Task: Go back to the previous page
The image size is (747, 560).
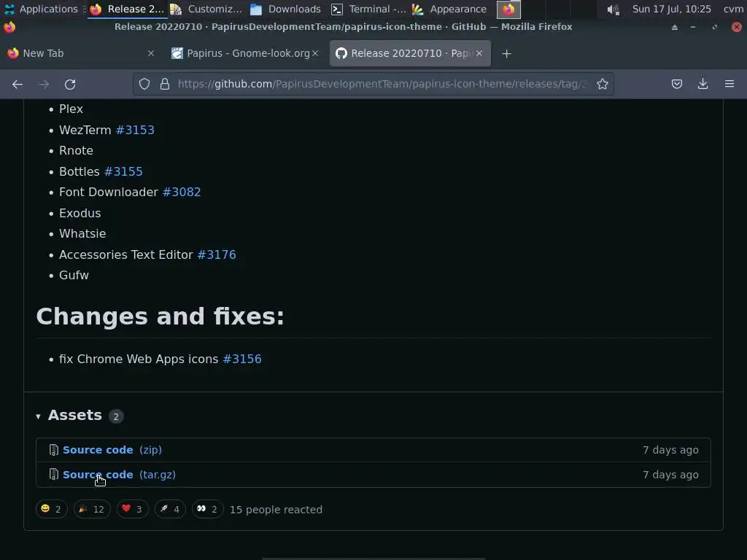Action: point(18,85)
